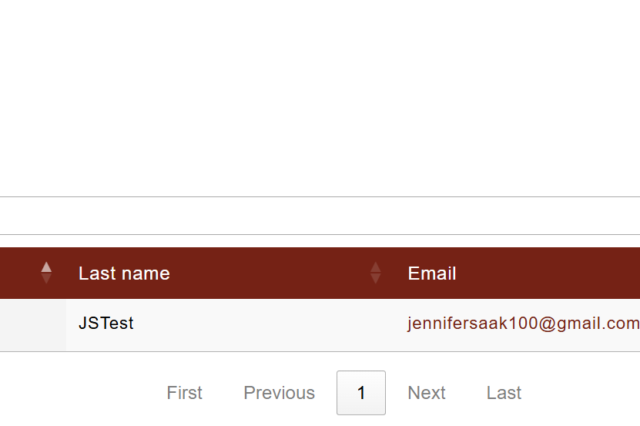Go to the First page of results
Image resolution: width=640 pixels, height=426 pixels.
[184, 393]
